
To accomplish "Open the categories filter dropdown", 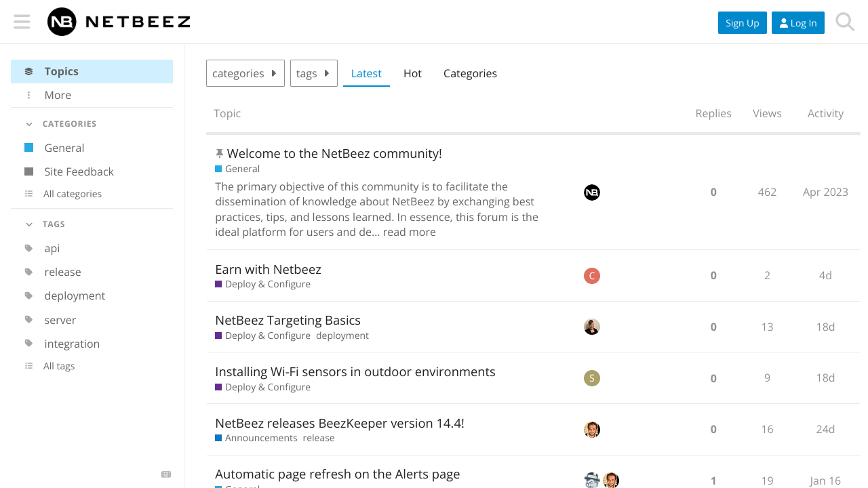I will click(245, 73).
